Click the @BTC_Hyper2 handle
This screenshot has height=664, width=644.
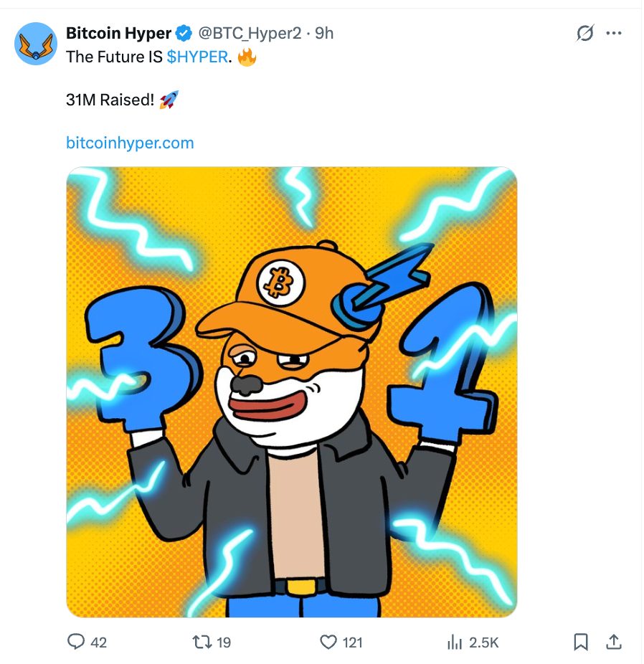pyautogui.click(x=249, y=33)
